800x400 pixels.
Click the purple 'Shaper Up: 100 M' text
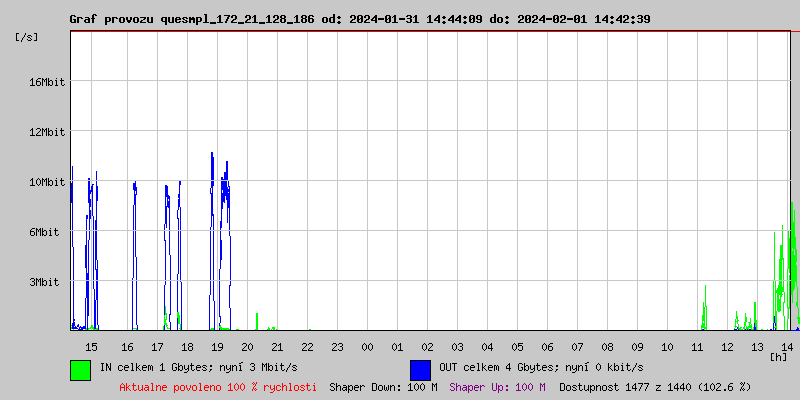coord(497,387)
